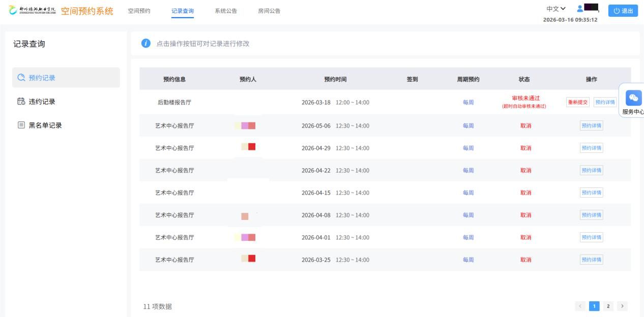The width and height of the screenshot is (644, 317).
Task: Select the 记录查询 tab
Action: [183, 11]
